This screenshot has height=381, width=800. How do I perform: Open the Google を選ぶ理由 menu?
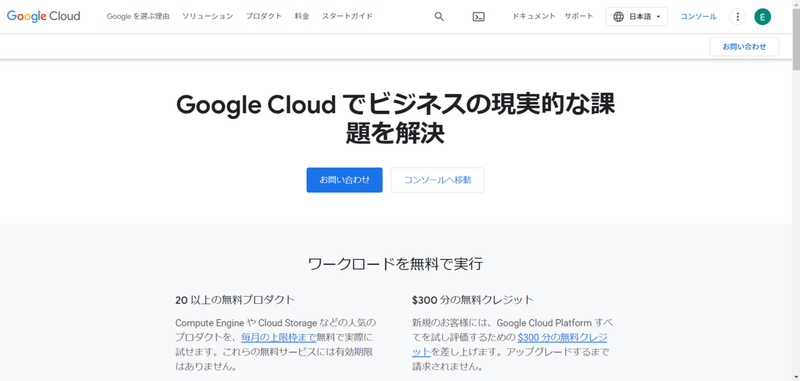pos(138,16)
